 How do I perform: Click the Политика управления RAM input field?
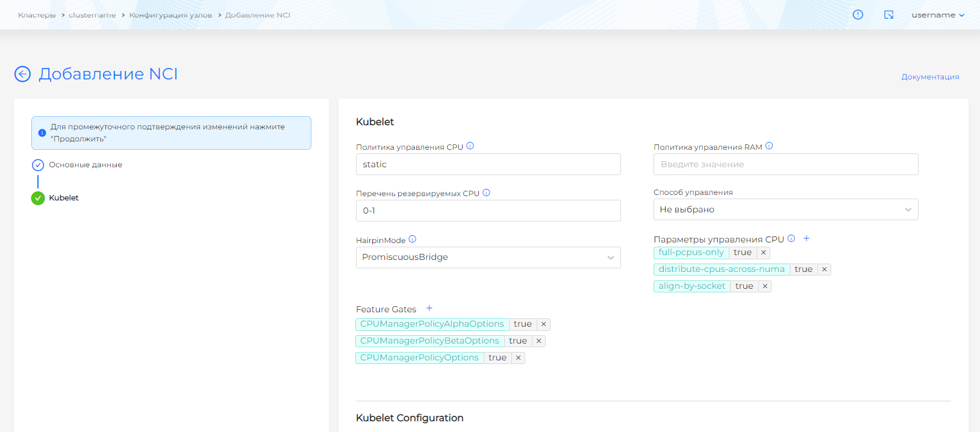[x=785, y=164]
